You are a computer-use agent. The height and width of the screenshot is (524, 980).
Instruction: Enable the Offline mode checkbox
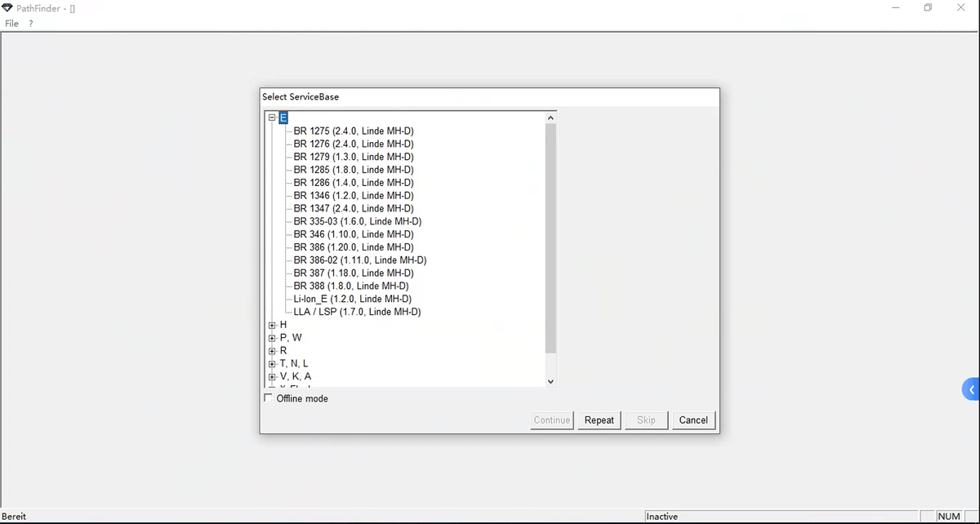pos(269,398)
